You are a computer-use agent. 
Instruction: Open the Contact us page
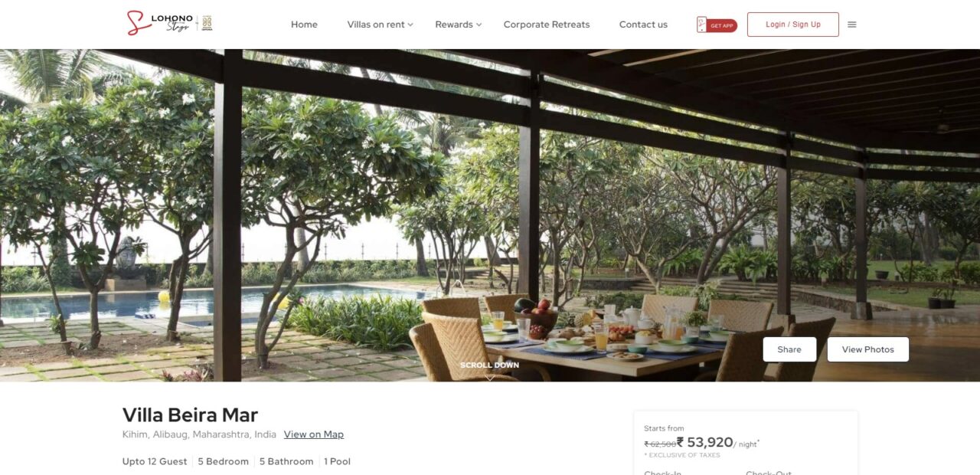[643, 25]
